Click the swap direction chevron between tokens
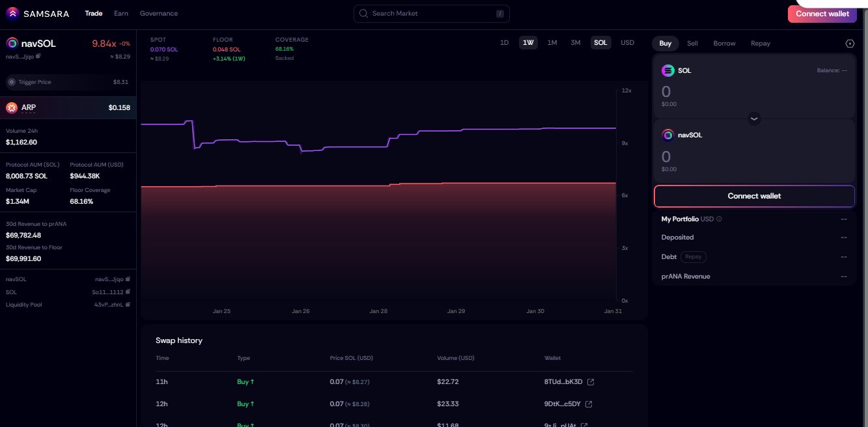 pos(754,118)
